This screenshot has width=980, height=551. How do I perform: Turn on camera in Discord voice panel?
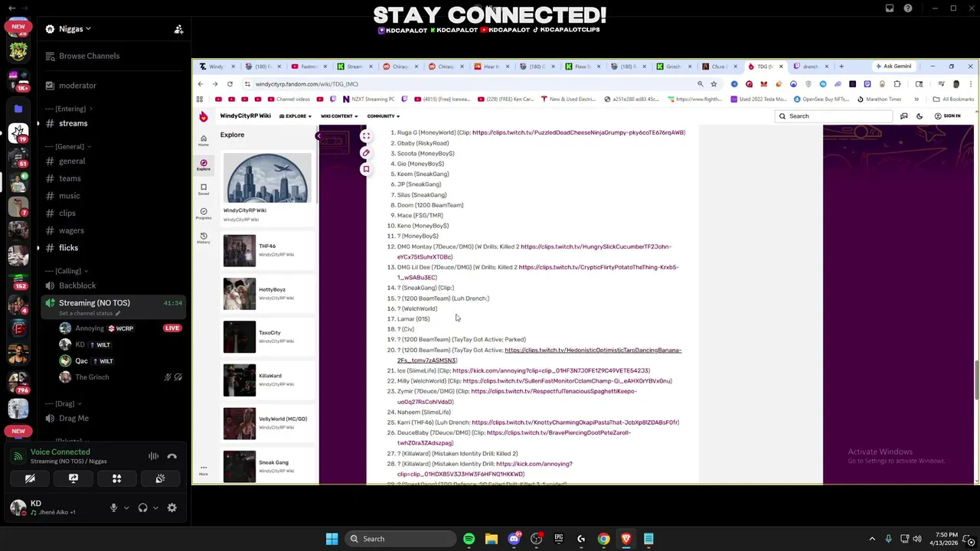[30, 478]
